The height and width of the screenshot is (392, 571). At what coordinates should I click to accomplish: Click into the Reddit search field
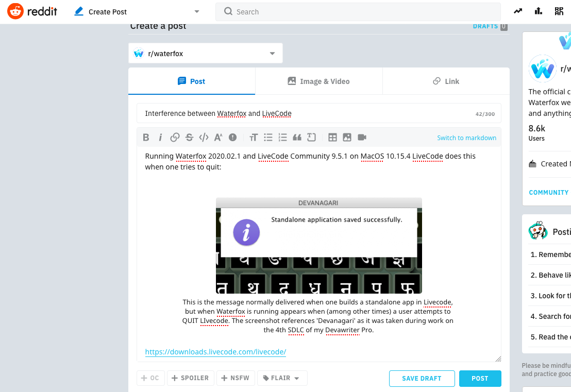point(361,12)
